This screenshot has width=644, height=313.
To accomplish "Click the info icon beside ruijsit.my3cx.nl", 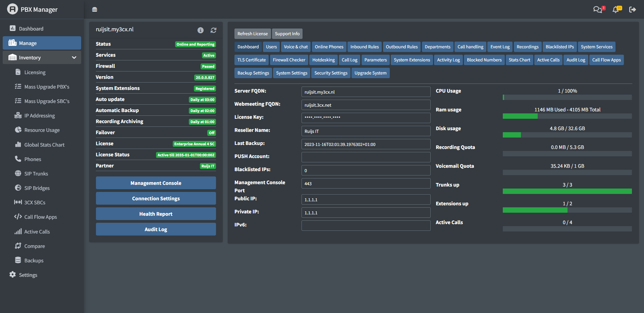I will click(x=201, y=30).
